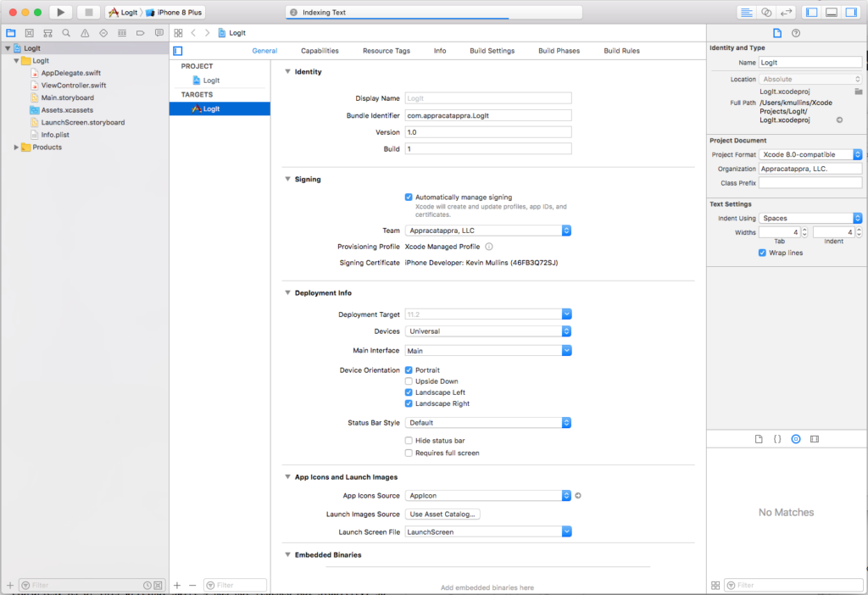
Task: Switch to the Capabilities tab
Action: [320, 50]
